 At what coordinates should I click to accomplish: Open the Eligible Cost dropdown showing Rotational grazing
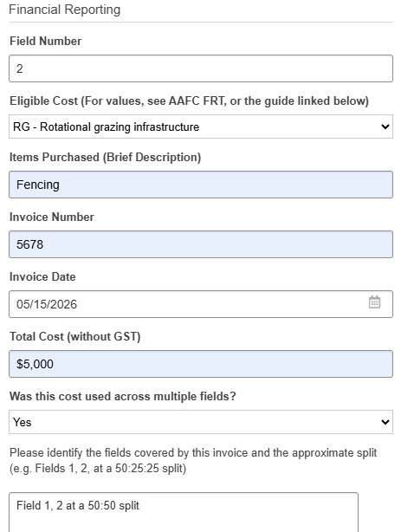[201, 127]
